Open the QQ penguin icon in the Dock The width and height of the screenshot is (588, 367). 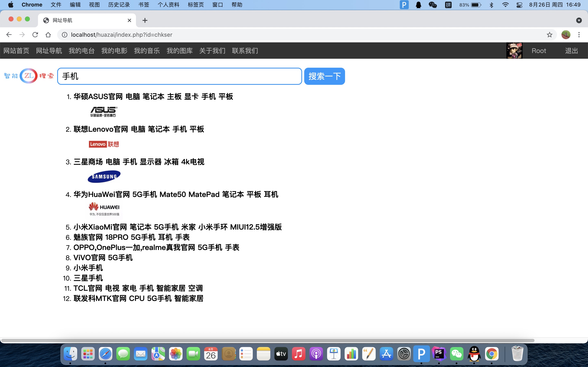click(x=474, y=354)
